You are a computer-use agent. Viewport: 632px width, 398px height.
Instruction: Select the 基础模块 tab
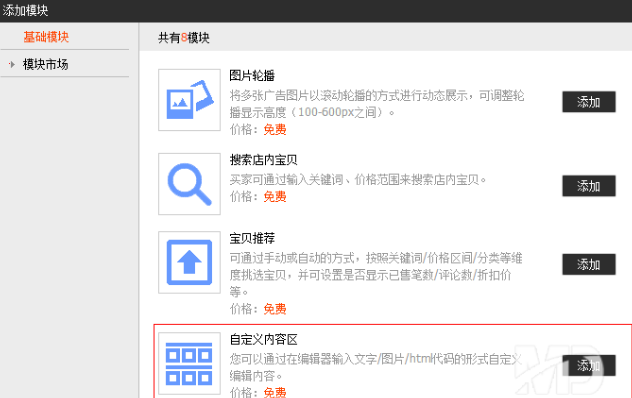point(46,37)
